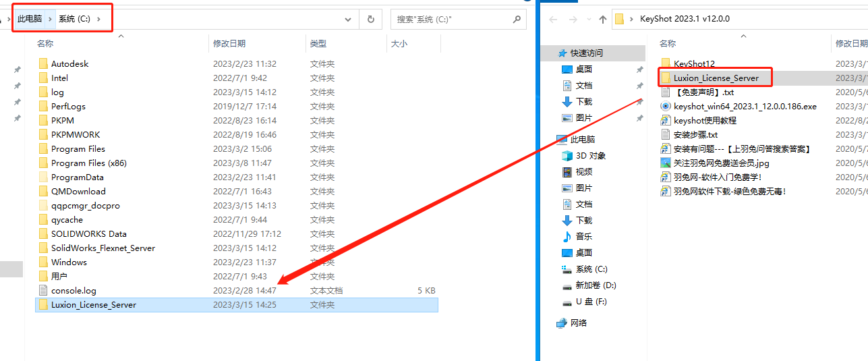Click the search magnifier icon in C: window

point(517,19)
